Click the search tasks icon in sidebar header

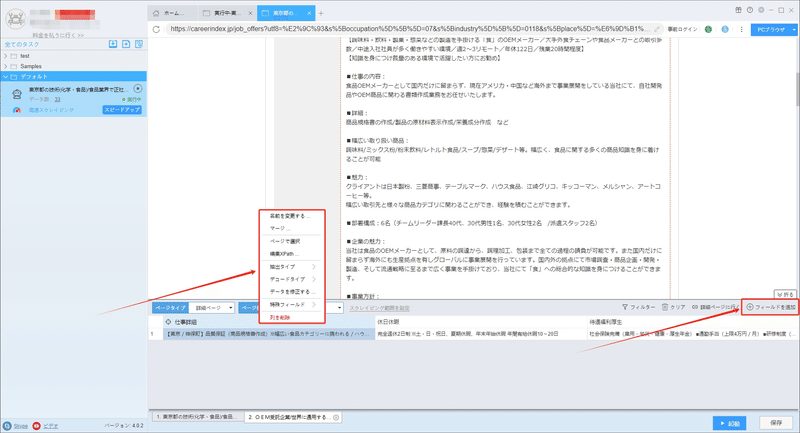tap(139, 44)
